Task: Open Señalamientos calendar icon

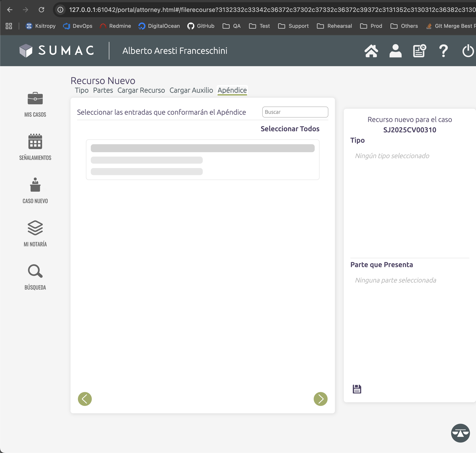Action: pos(35,142)
